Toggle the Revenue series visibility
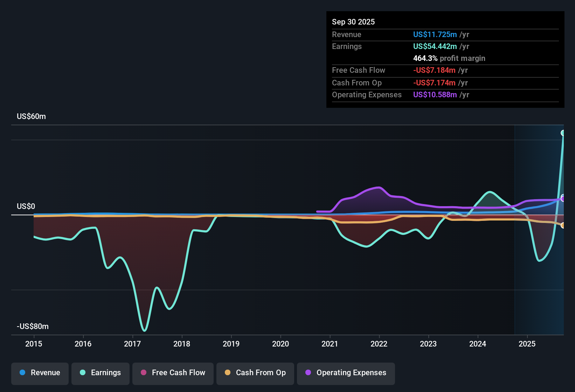 [40, 373]
